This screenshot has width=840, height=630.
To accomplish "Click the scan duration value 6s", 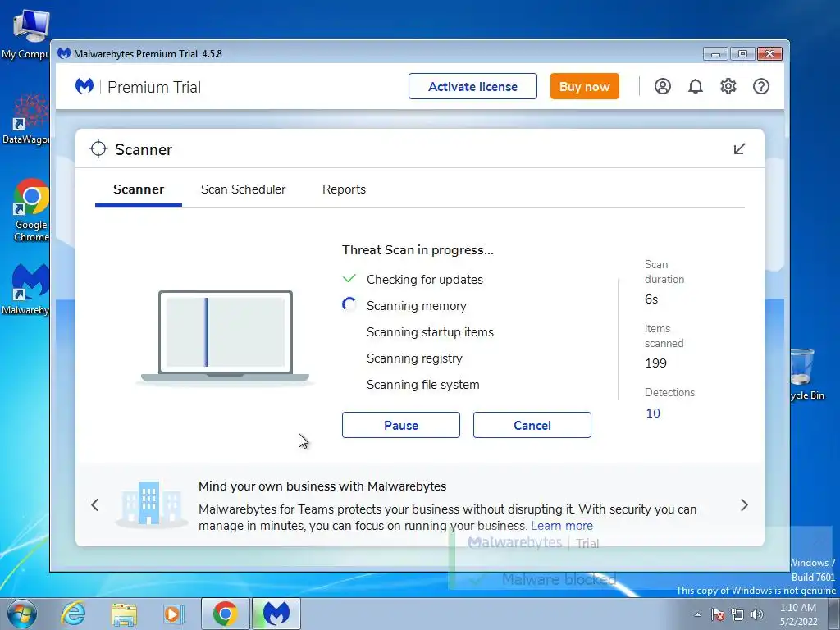I will pyautogui.click(x=651, y=299).
